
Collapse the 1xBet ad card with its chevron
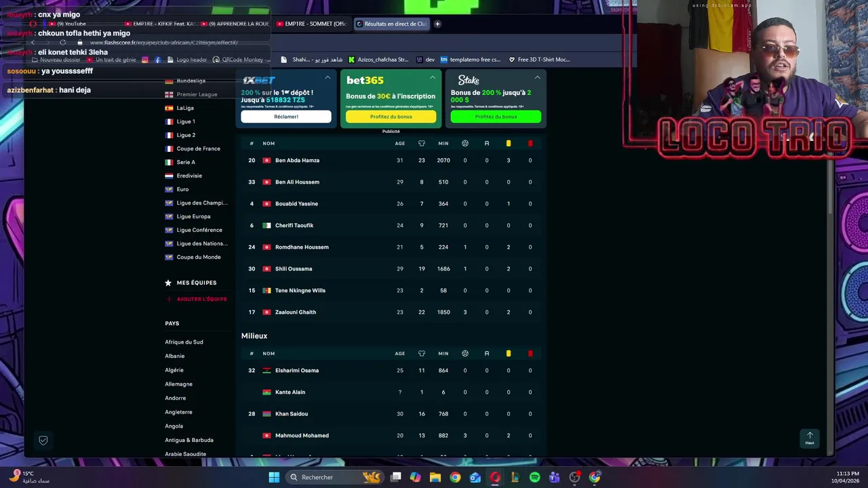[x=328, y=77]
